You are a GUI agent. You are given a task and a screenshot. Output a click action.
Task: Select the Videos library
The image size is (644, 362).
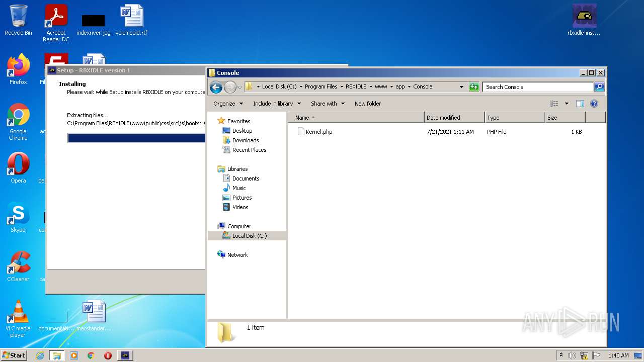[x=240, y=207]
